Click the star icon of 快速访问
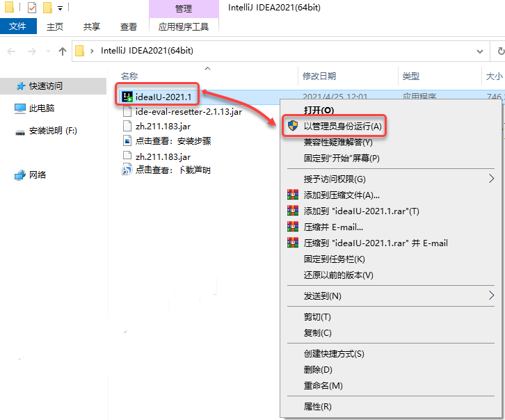The image size is (505, 420). click(x=21, y=86)
